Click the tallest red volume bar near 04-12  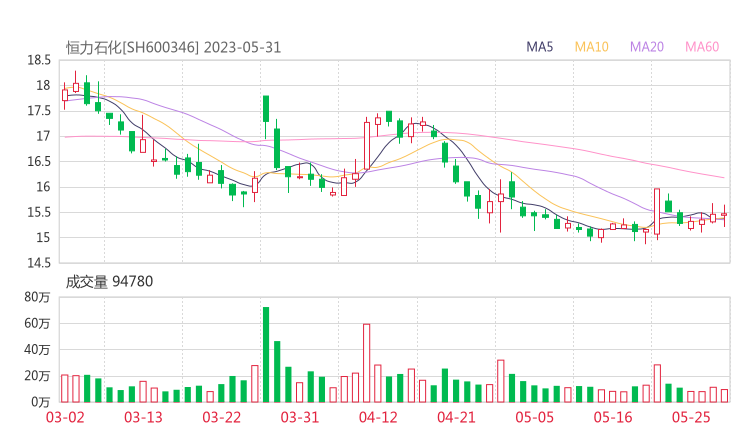pos(367,363)
